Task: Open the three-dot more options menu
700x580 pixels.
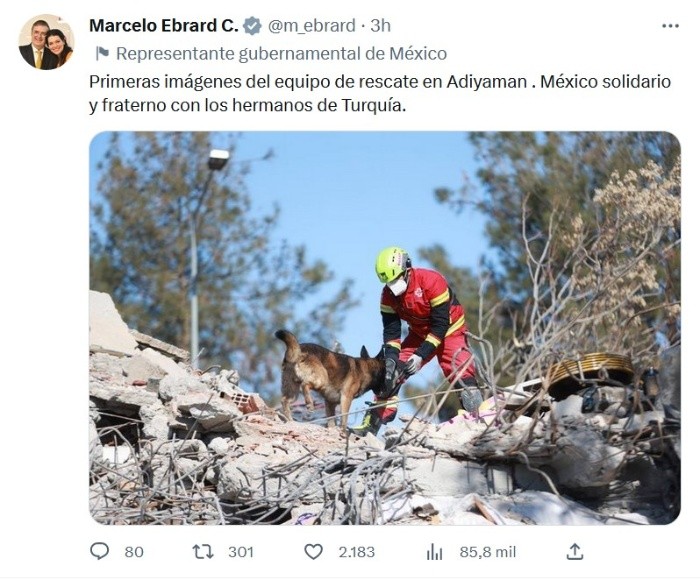Action: (670, 26)
